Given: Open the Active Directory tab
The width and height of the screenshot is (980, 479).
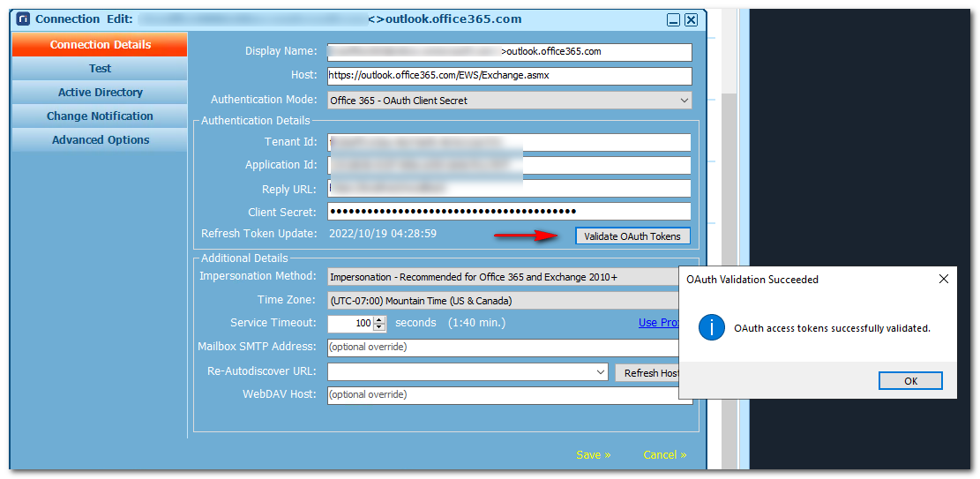Looking at the screenshot, I should [100, 93].
